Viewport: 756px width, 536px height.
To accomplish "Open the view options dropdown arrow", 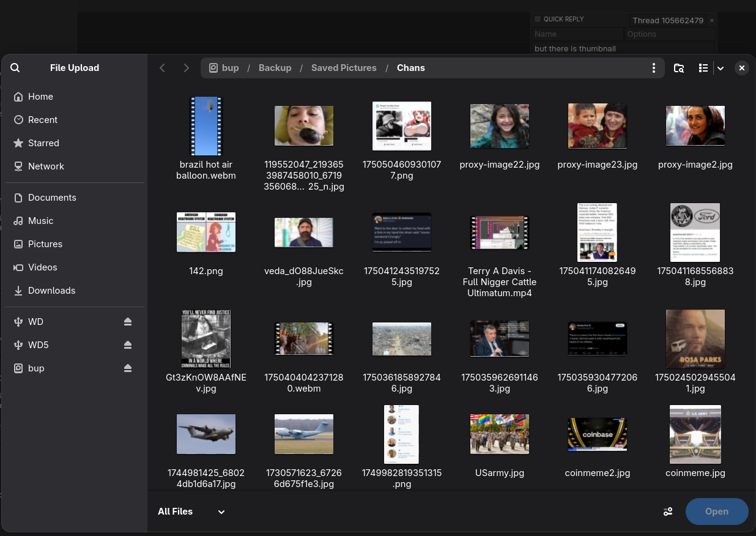I will (x=721, y=68).
